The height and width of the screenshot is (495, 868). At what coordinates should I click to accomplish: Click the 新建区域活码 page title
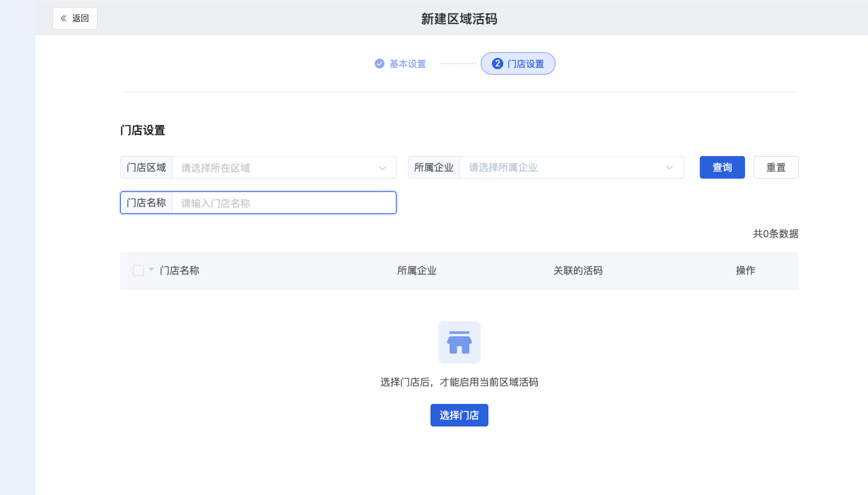coord(459,19)
